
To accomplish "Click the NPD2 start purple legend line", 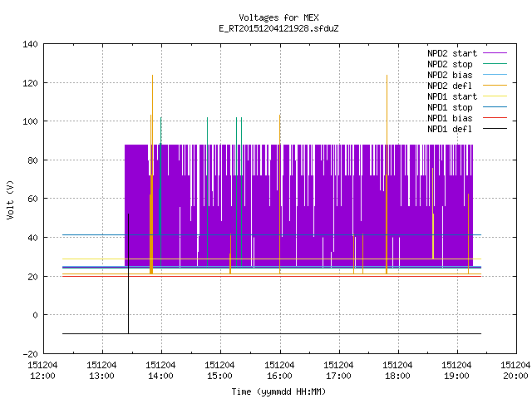I will [x=495, y=53].
